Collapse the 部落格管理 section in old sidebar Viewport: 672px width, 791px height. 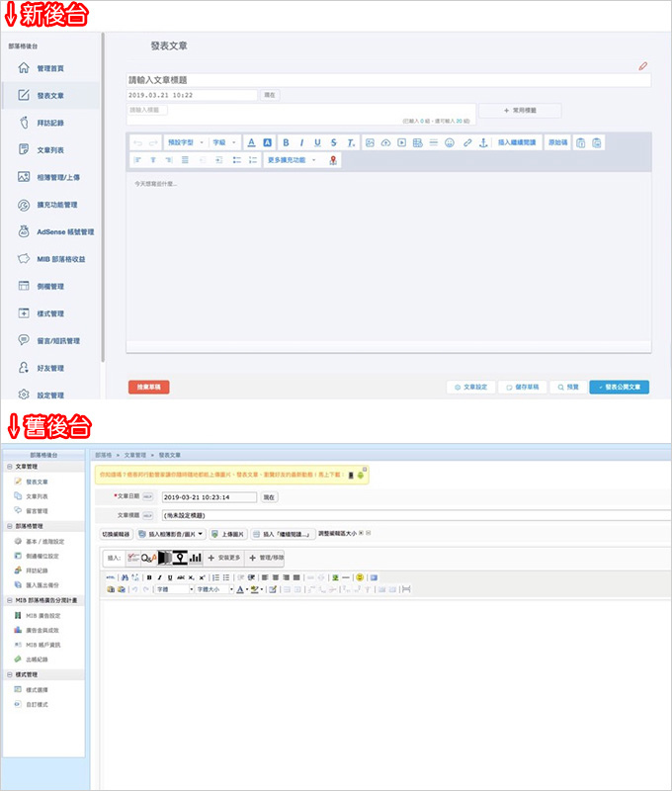pyautogui.click(x=10, y=527)
